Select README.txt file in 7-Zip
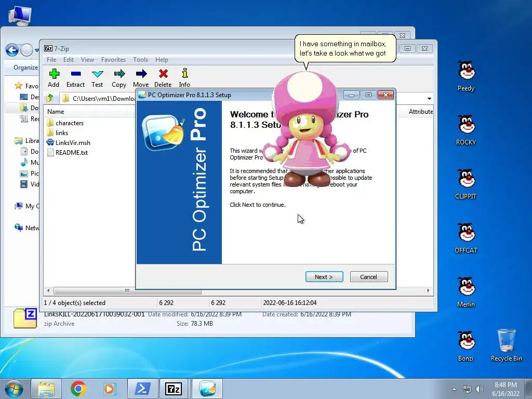 [67, 152]
